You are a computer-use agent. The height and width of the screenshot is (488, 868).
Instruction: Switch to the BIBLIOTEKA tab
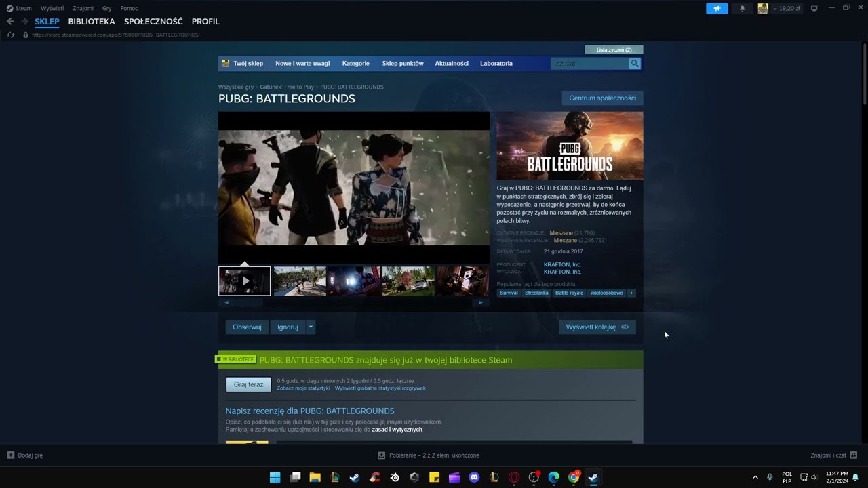coord(92,22)
